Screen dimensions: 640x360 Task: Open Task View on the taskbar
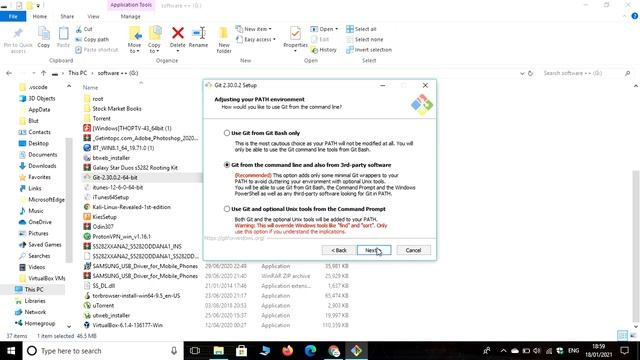pos(195,351)
